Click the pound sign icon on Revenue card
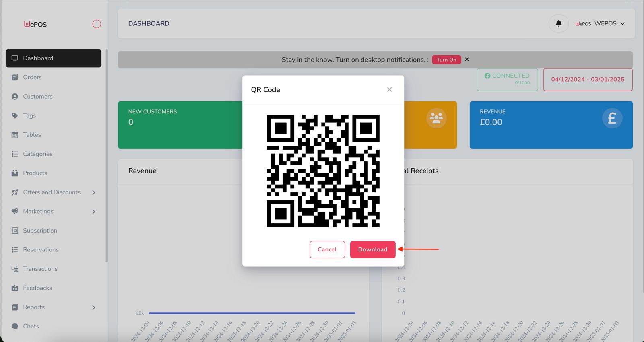 pyautogui.click(x=612, y=118)
